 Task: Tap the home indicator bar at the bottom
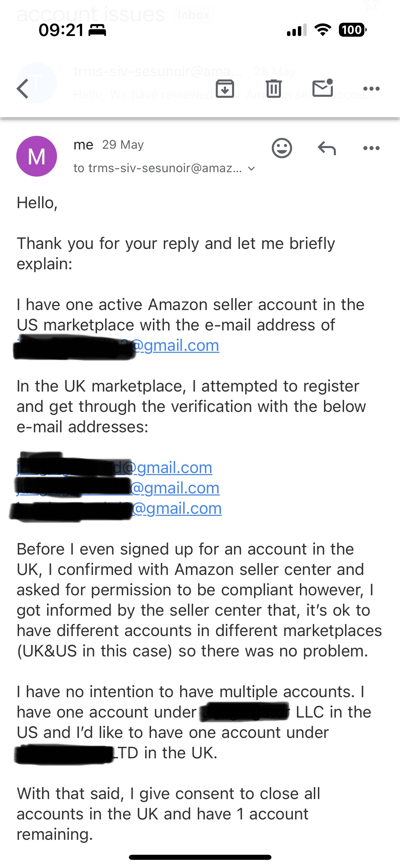200,857
